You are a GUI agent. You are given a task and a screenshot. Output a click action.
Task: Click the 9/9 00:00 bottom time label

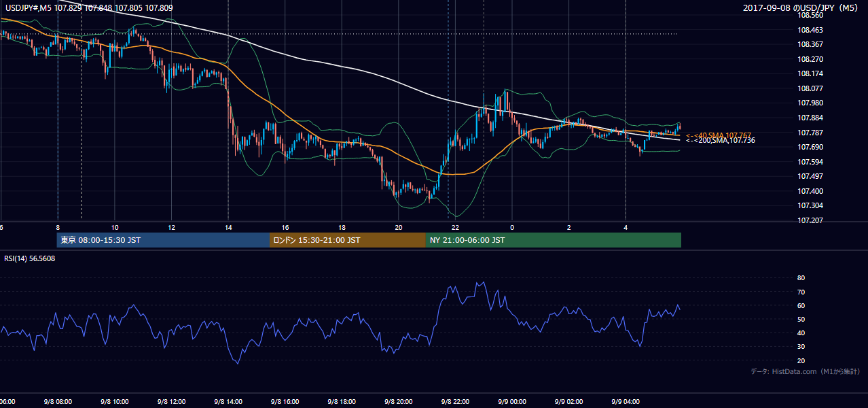tap(511, 402)
